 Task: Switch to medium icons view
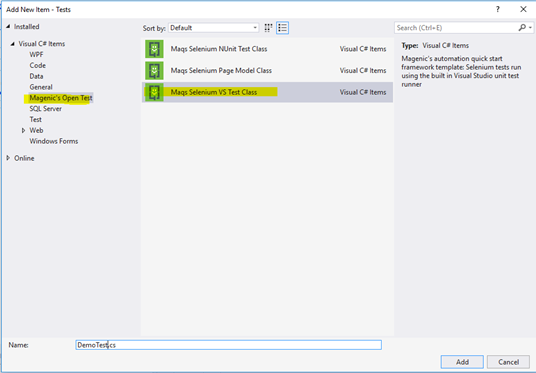(268, 28)
